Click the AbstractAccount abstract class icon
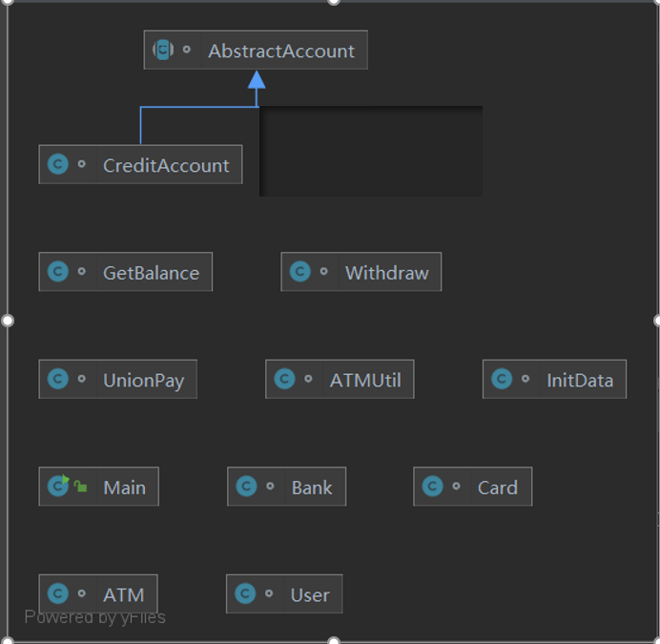660x644 pixels. (x=163, y=51)
